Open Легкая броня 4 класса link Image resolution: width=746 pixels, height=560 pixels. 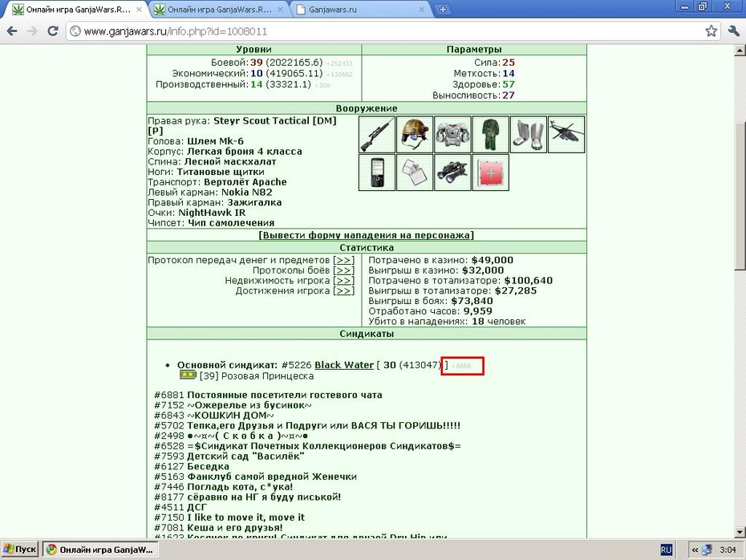[x=244, y=152]
